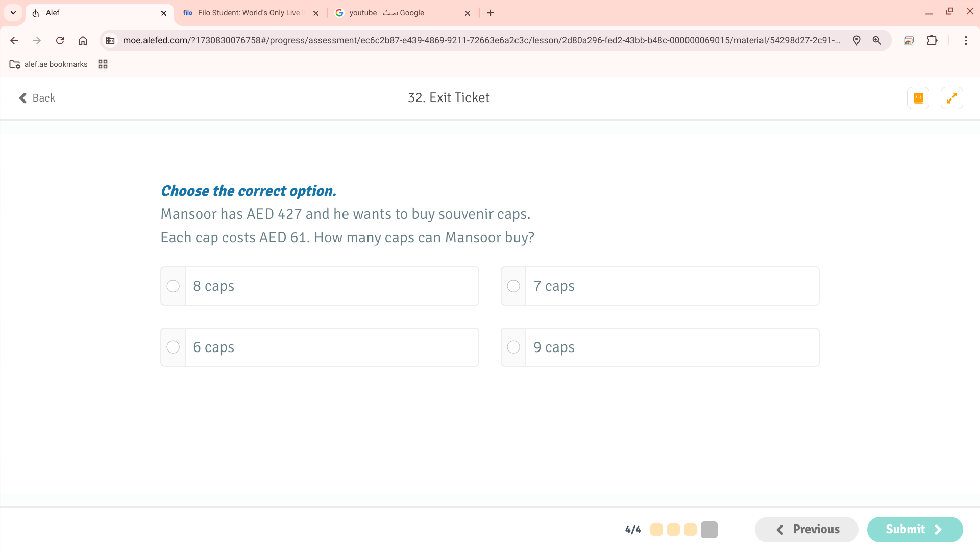Select the 8 caps answer
Image resolution: width=980 pixels, height=551 pixels.
point(173,286)
